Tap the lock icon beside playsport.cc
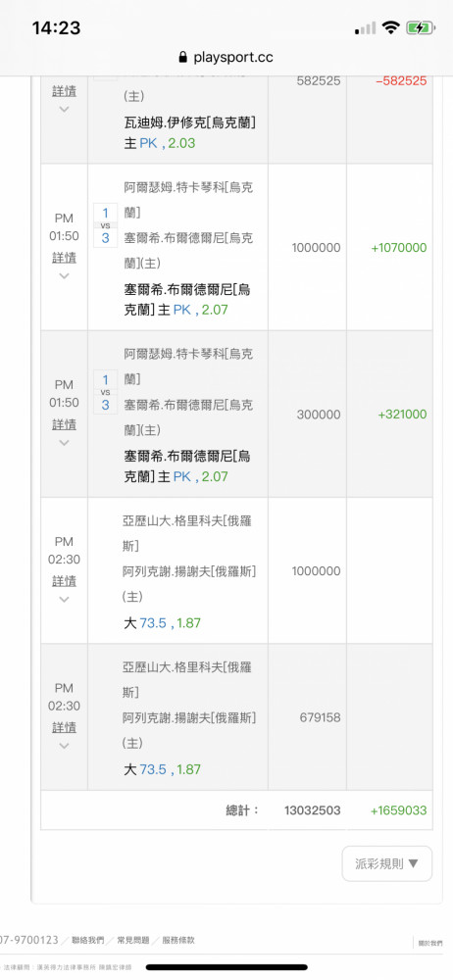 click(x=182, y=58)
